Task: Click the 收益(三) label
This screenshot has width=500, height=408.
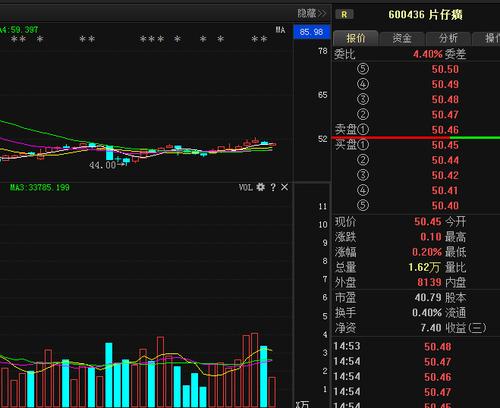Action: (466, 328)
